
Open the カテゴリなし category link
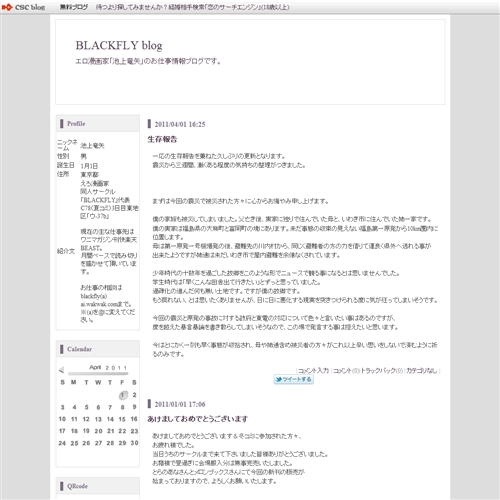point(421,370)
